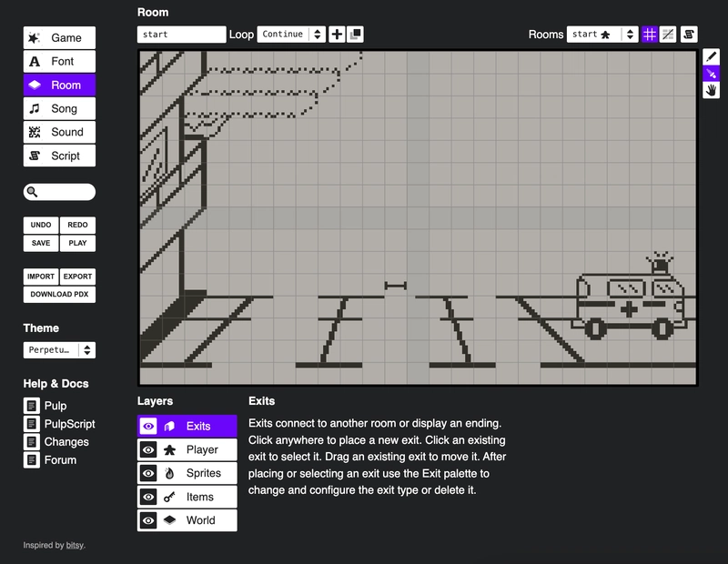Select the Sprites layer
The height and width of the screenshot is (564, 728).
[x=187, y=473]
